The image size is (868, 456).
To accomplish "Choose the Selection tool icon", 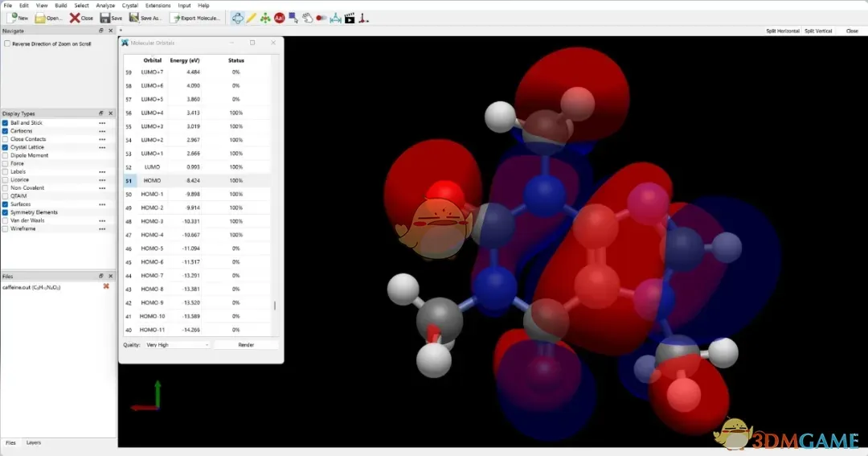I will tap(293, 18).
